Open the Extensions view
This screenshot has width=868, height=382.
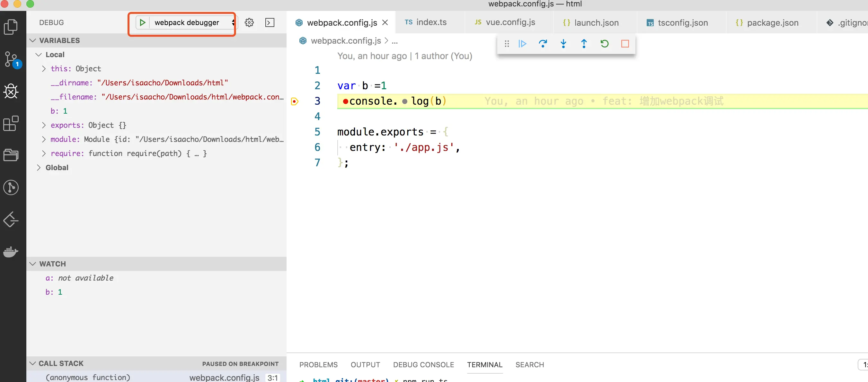[x=11, y=124]
